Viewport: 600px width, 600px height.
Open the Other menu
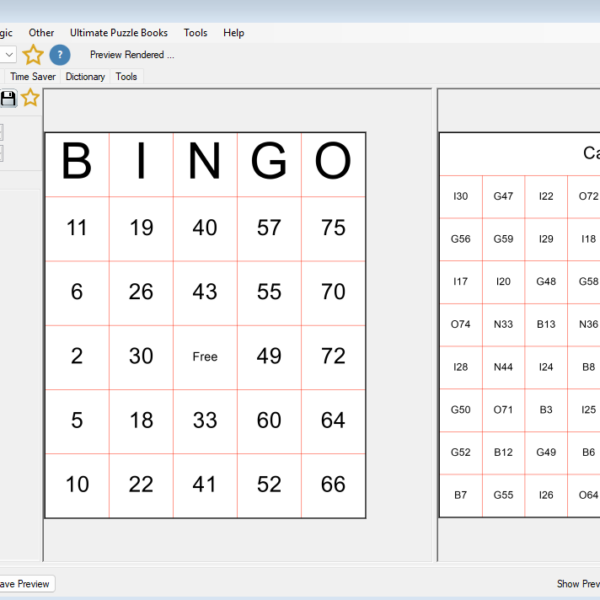(42, 33)
